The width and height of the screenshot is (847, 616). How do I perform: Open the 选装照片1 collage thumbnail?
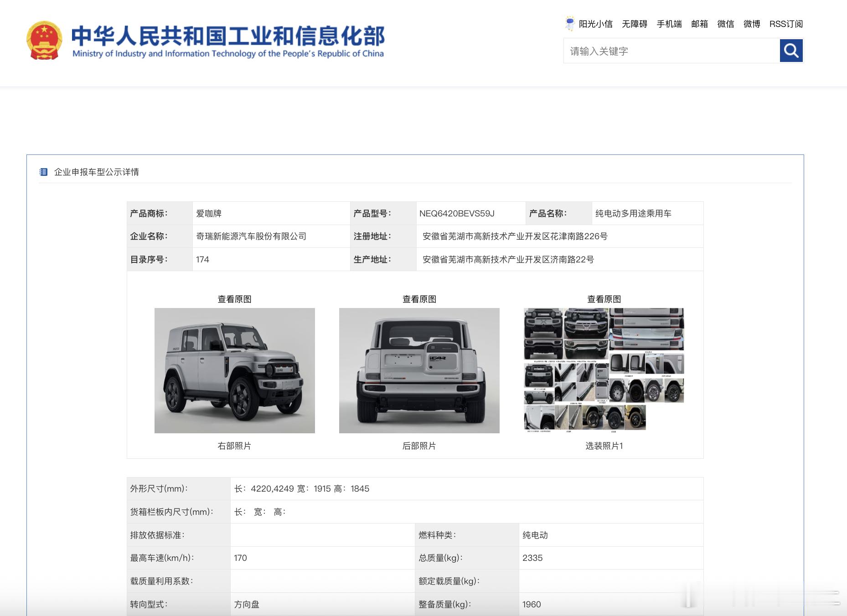pyautogui.click(x=604, y=370)
